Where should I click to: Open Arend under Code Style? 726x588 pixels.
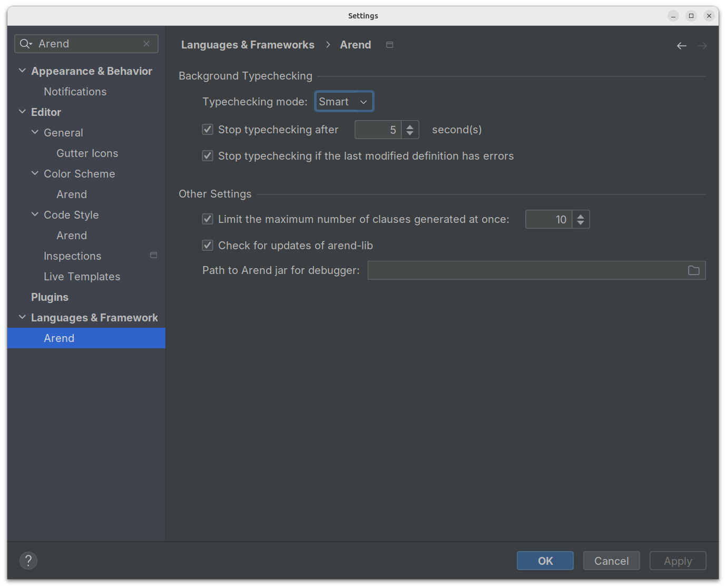pos(72,236)
